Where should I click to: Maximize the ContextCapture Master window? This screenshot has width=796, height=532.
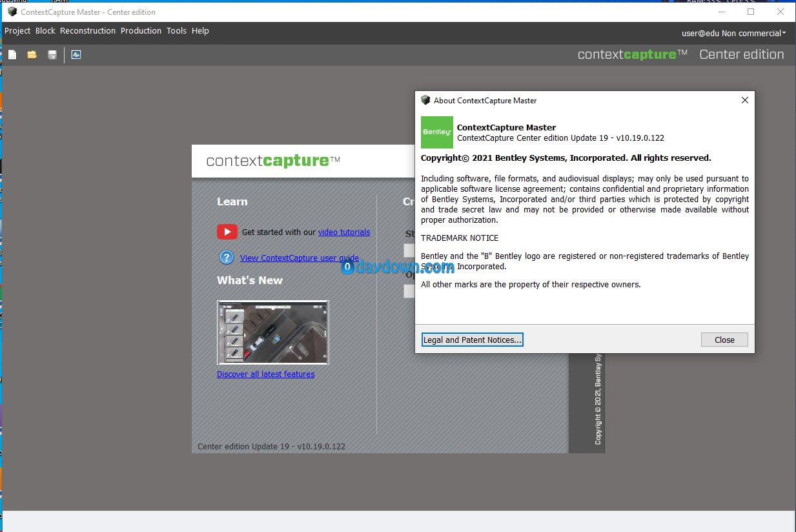751,12
